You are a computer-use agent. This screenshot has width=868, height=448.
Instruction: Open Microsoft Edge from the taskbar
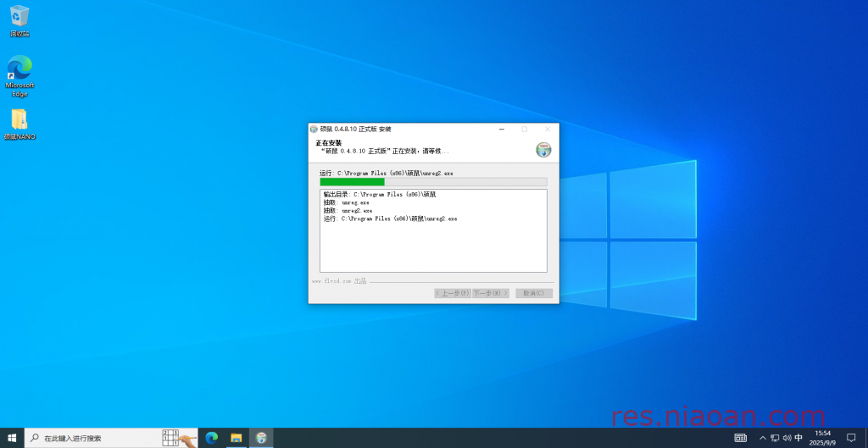pos(211,438)
